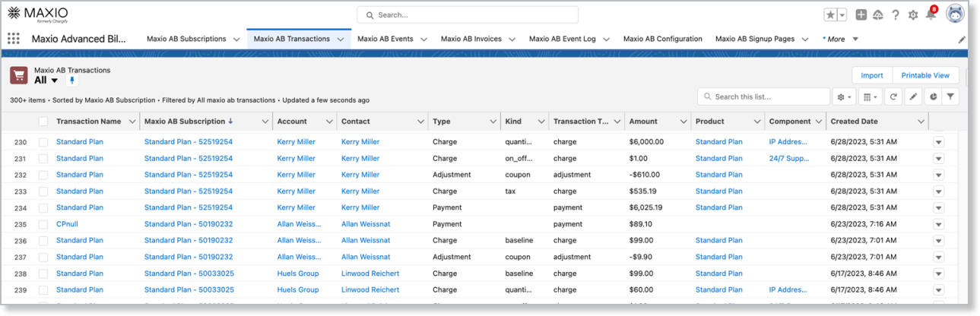Viewport: 980px width, 316px height.
Task: Sort by the Amount column header
Action: click(x=643, y=122)
